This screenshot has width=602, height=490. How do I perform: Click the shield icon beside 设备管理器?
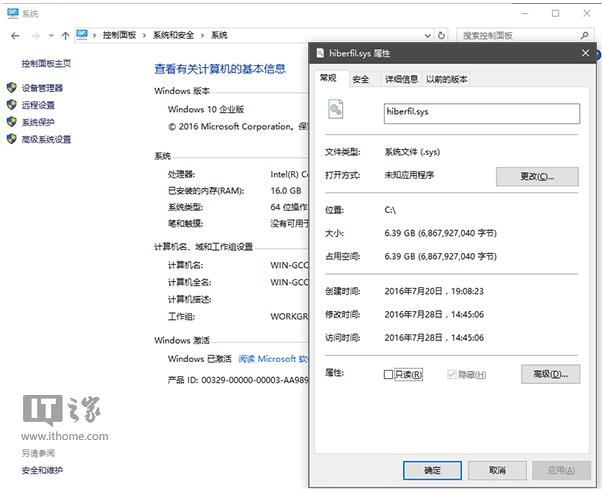(x=11, y=88)
